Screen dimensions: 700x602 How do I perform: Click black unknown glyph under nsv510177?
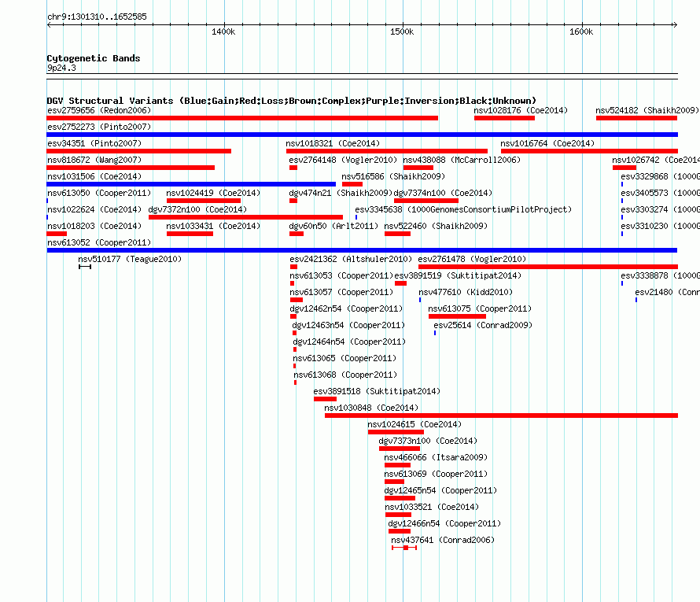coord(85,267)
